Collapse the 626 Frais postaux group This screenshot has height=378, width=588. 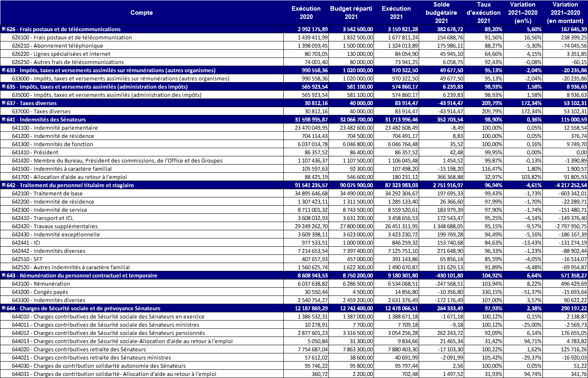4,29
